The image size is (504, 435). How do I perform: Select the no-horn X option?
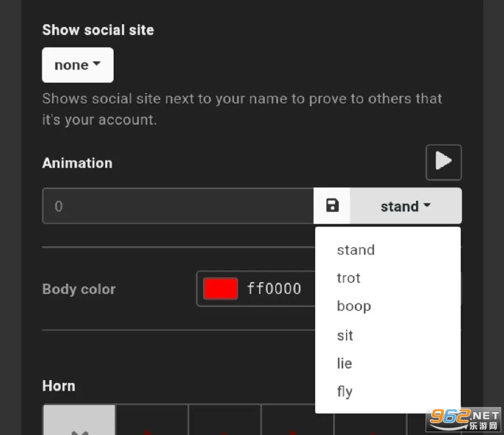click(80, 420)
